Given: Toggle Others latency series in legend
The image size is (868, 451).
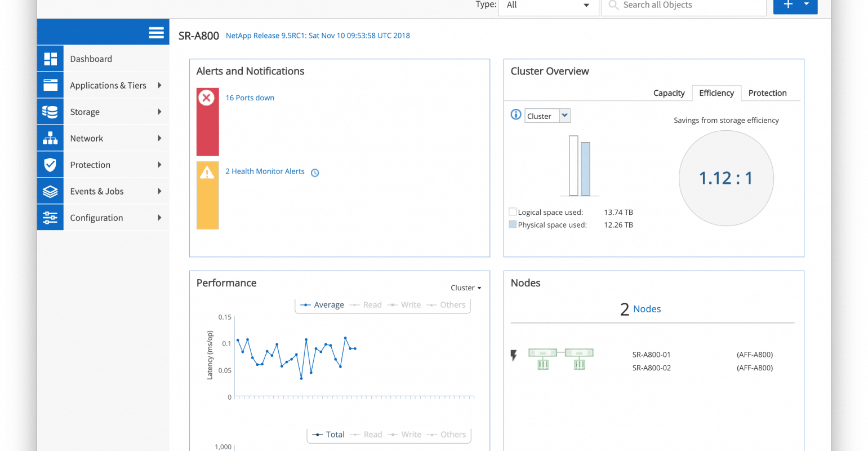Looking at the screenshot, I should click(x=446, y=305).
